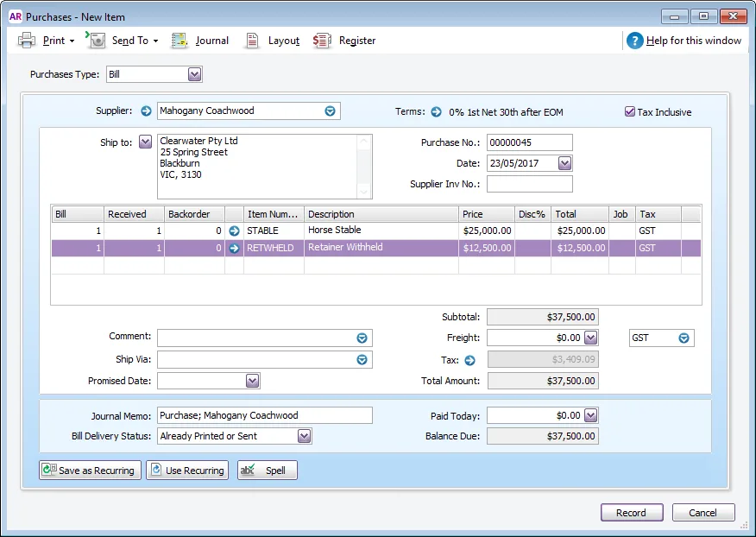
Task: Toggle the Tax Inclusive checkbox
Action: tap(630, 112)
